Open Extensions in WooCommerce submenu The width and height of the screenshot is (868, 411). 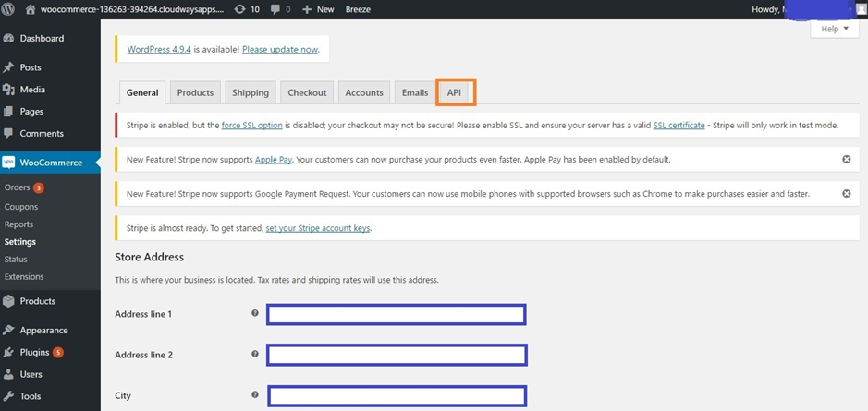[24, 276]
